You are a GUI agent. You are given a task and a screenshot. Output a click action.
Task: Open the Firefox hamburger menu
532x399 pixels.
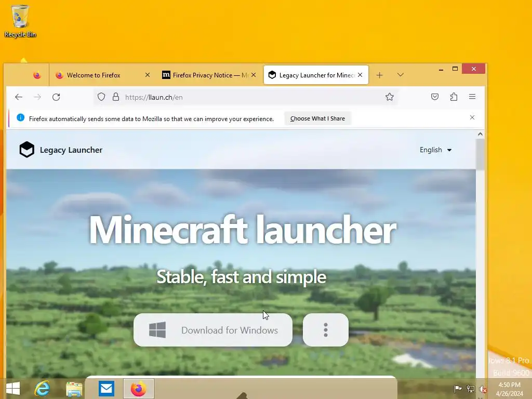[472, 97]
